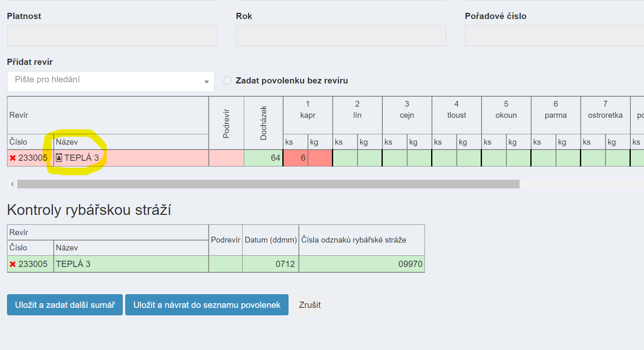Select the Podrevír cell in the Kontroly table
Viewport: 644px width, 350px height.
(x=226, y=264)
